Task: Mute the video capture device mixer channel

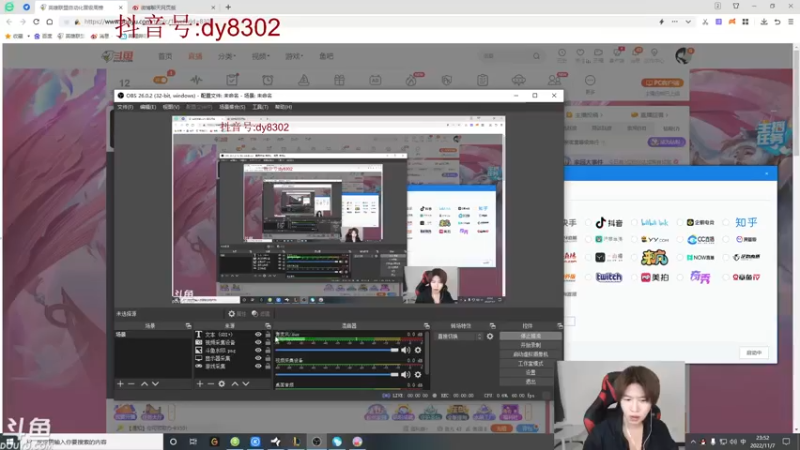Action: click(406, 374)
